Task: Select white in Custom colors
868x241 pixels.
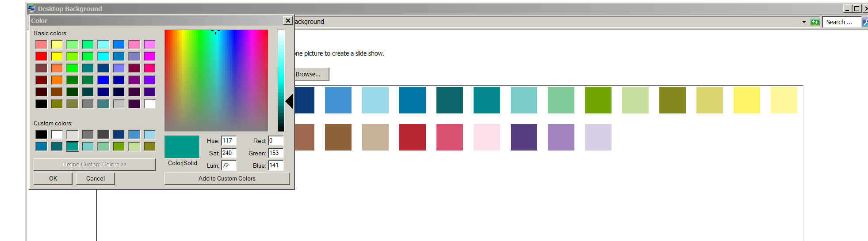Action: (x=57, y=134)
